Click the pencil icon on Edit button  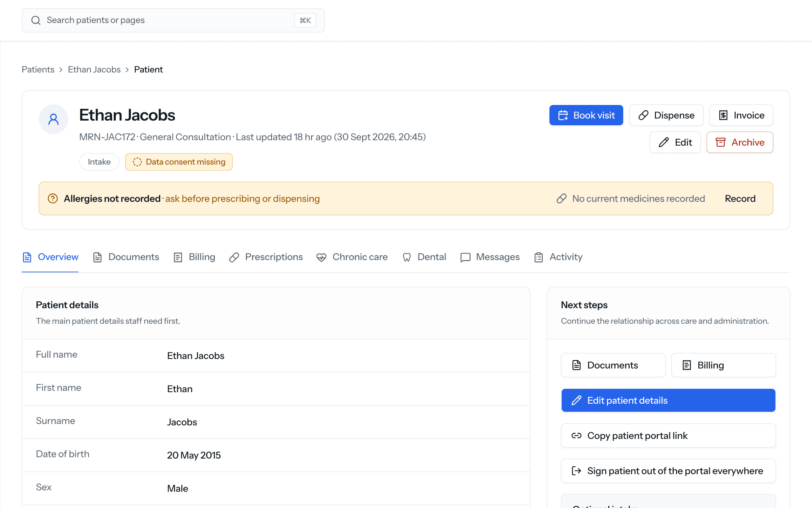tap(664, 142)
